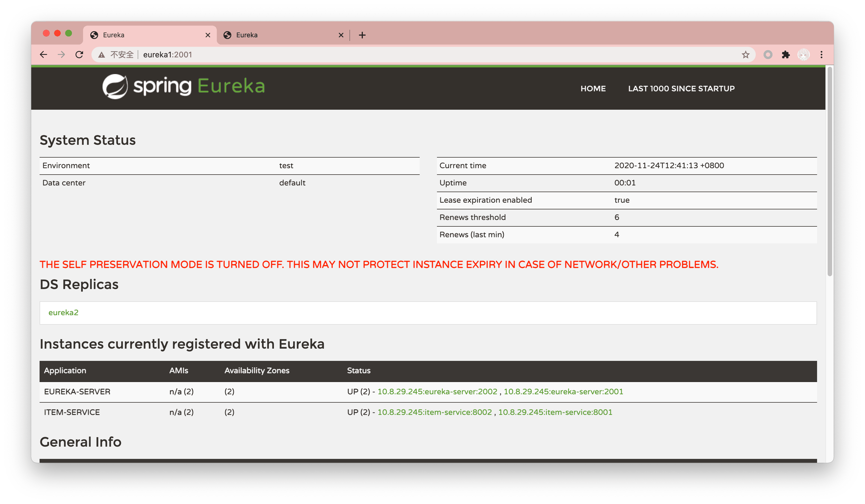Open the extensions puzzle icon
This screenshot has width=865, height=504.
click(785, 55)
